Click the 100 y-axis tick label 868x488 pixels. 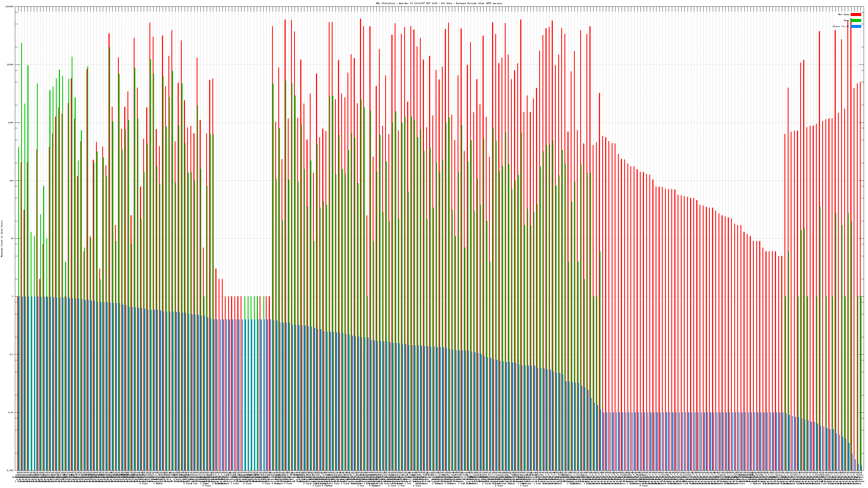click(12, 181)
